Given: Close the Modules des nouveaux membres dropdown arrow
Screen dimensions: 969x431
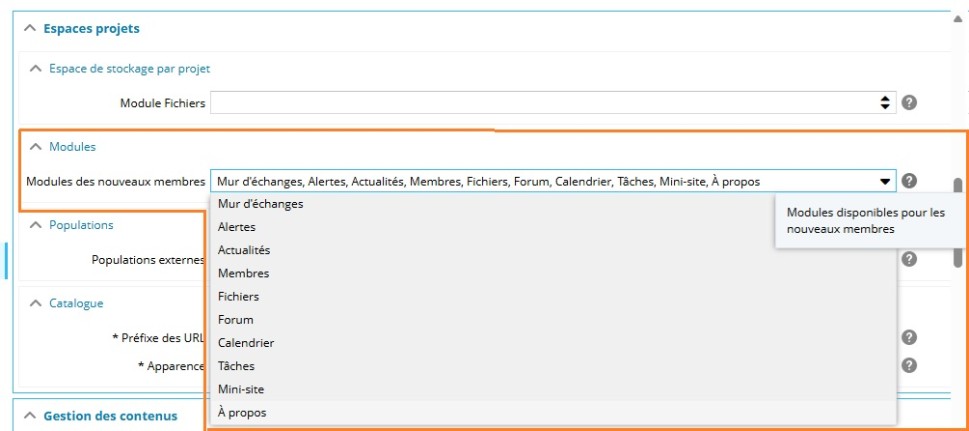Looking at the screenshot, I should 884,182.
